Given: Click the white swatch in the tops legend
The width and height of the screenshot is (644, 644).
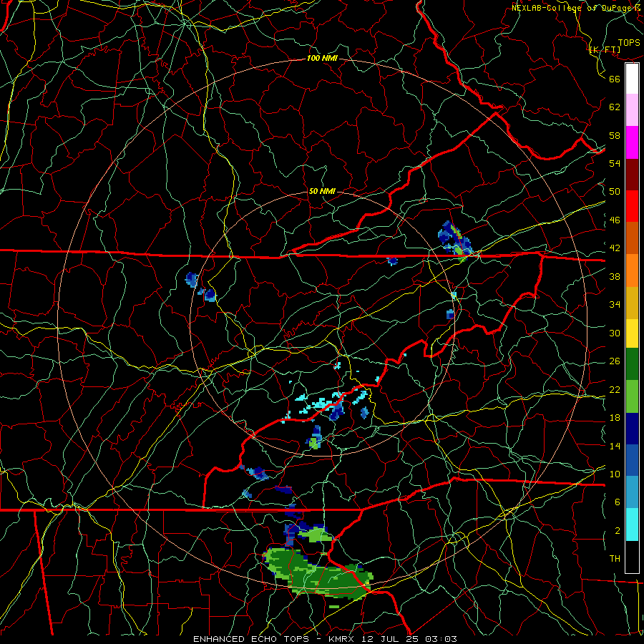Looking at the screenshot, I should (x=632, y=79).
